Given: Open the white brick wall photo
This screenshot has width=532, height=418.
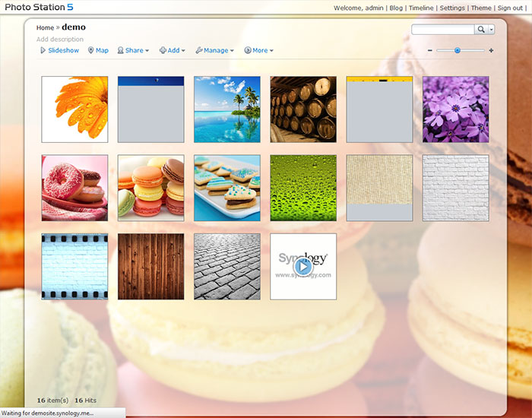Looking at the screenshot, I should tap(456, 188).
